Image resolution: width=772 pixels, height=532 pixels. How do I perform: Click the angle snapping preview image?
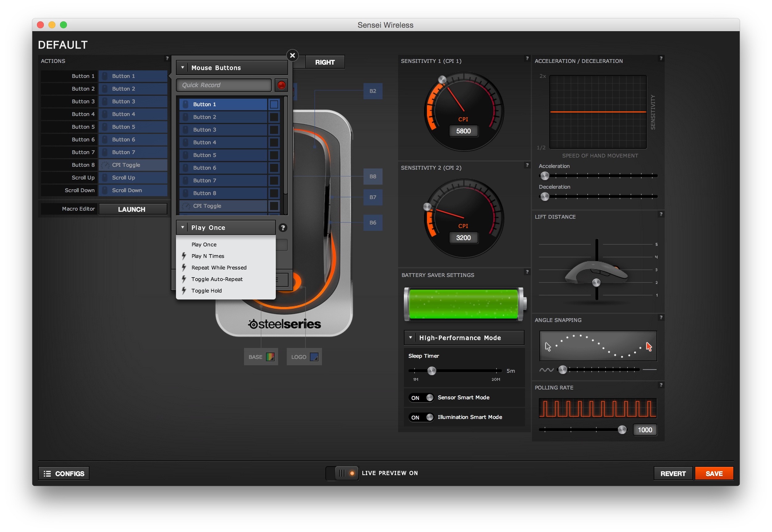click(598, 346)
